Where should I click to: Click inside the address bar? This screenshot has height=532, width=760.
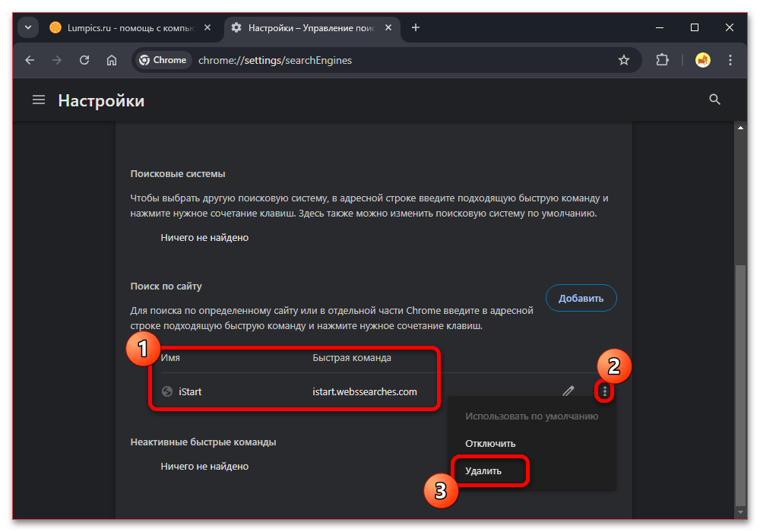(304, 59)
